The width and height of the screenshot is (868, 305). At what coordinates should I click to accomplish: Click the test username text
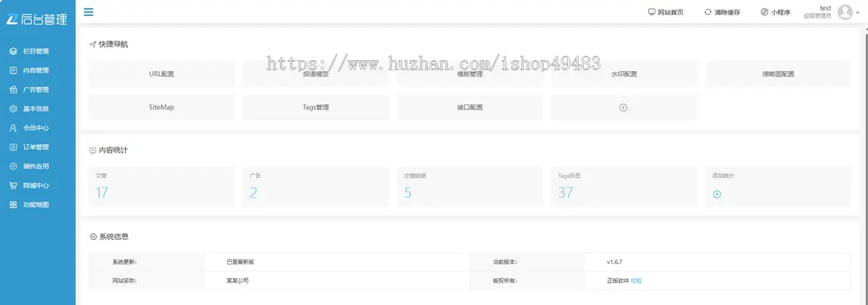coord(825,8)
